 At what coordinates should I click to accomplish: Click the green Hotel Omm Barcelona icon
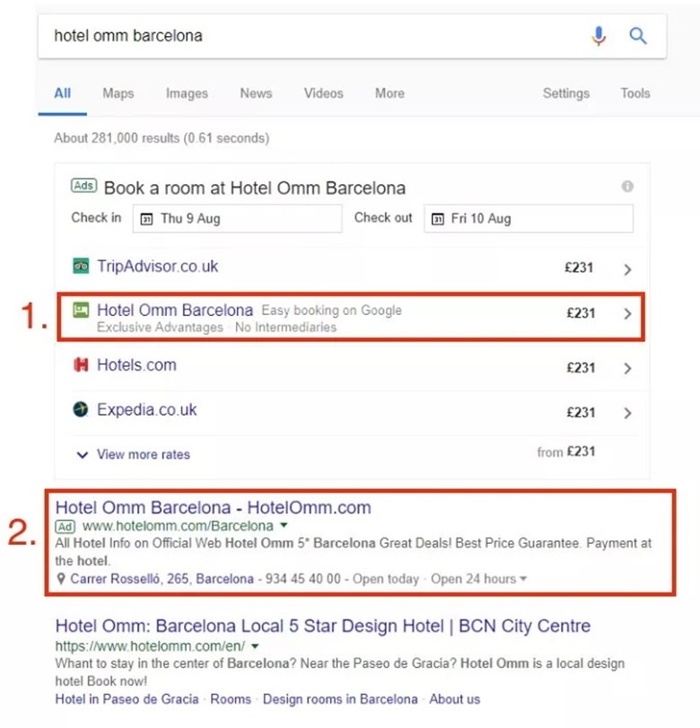[81, 311]
